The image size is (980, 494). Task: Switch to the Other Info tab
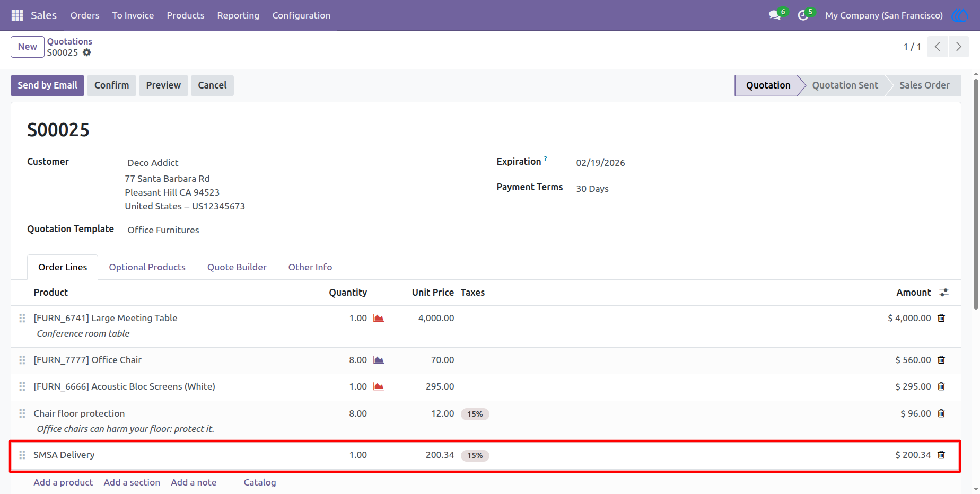310,267
